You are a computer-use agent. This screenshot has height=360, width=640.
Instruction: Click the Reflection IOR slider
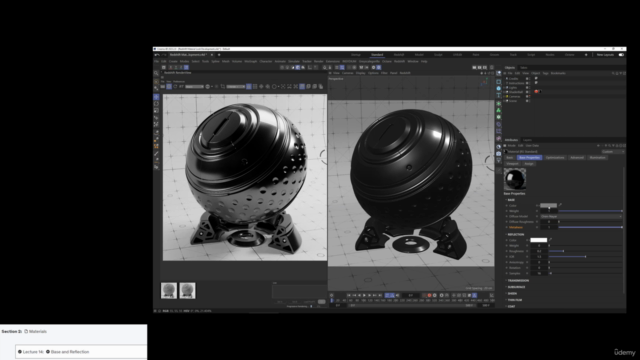coord(585,257)
